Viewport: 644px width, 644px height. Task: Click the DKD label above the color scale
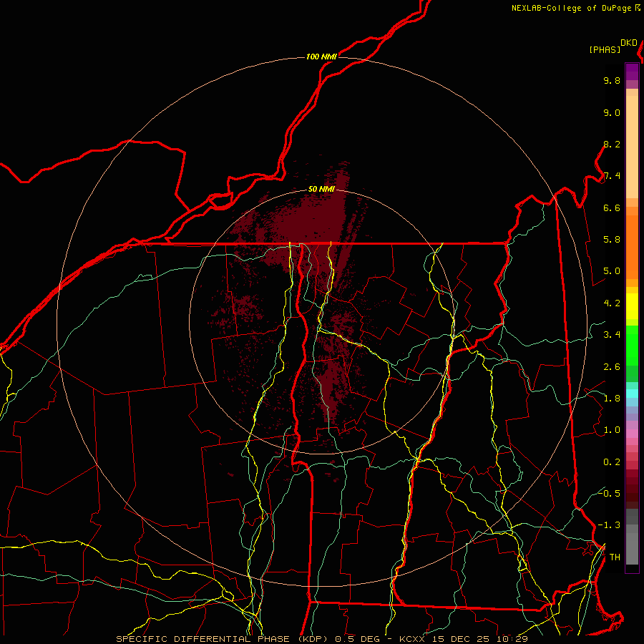[629, 43]
